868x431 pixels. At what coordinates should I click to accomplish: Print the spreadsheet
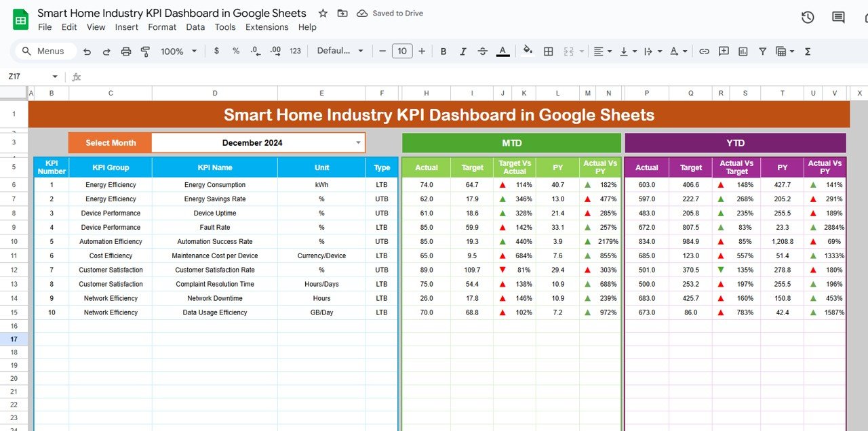click(x=125, y=52)
